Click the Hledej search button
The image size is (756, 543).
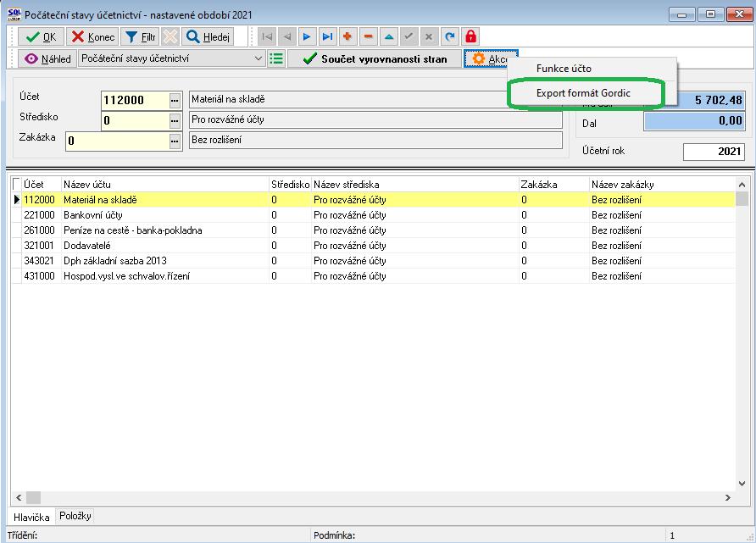click(x=208, y=36)
